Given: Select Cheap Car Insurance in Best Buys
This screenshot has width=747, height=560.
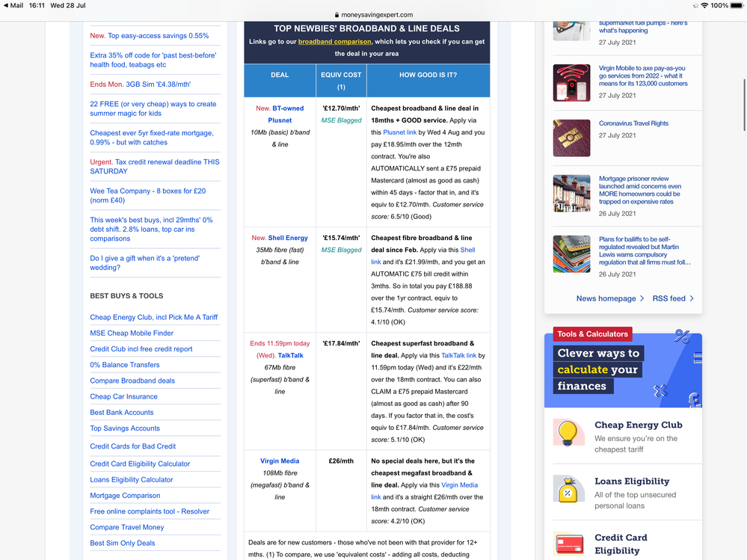Looking at the screenshot, I should (x=123, y=397).
